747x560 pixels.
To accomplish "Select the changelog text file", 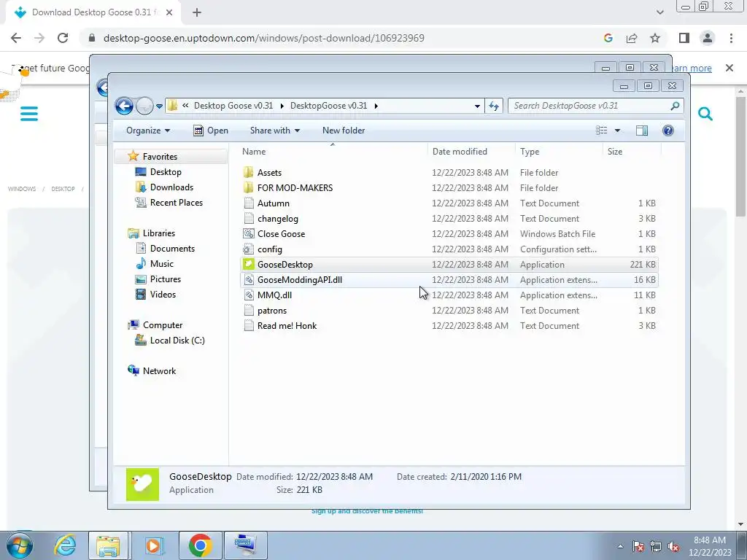I will (x=278, y=219).
